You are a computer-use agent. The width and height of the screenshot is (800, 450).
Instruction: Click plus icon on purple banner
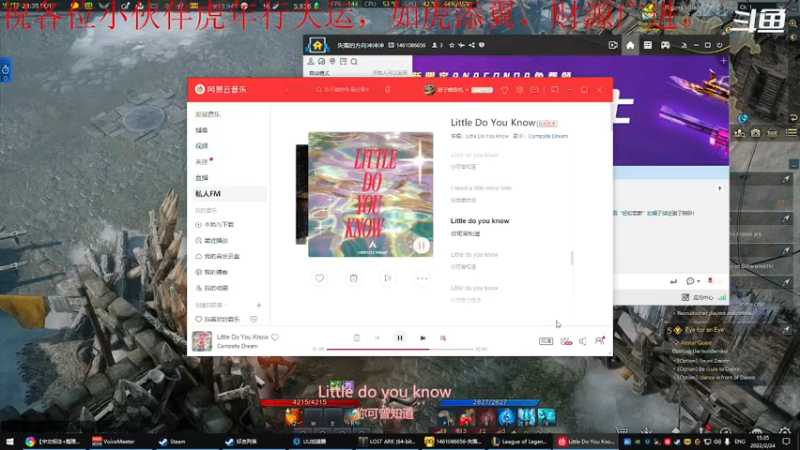(x=723, y=61)
